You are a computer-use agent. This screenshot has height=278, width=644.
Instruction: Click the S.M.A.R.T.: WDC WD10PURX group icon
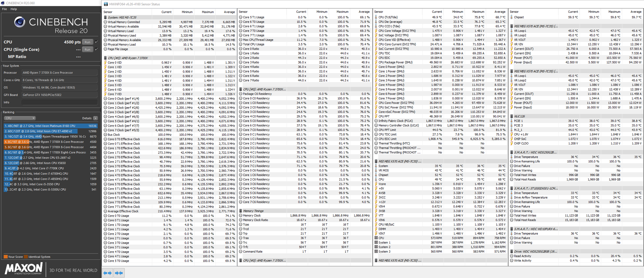point(512,229)
